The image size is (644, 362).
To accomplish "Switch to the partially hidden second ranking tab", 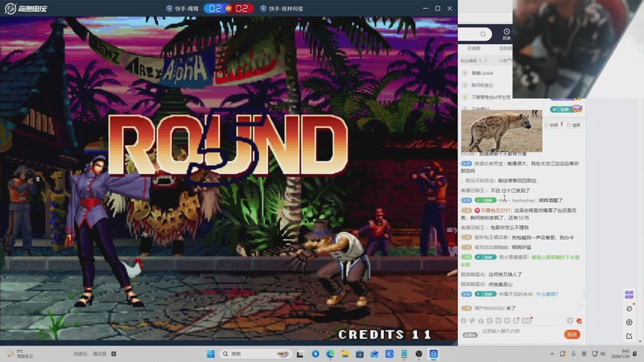I will click(x=506, y=48).
